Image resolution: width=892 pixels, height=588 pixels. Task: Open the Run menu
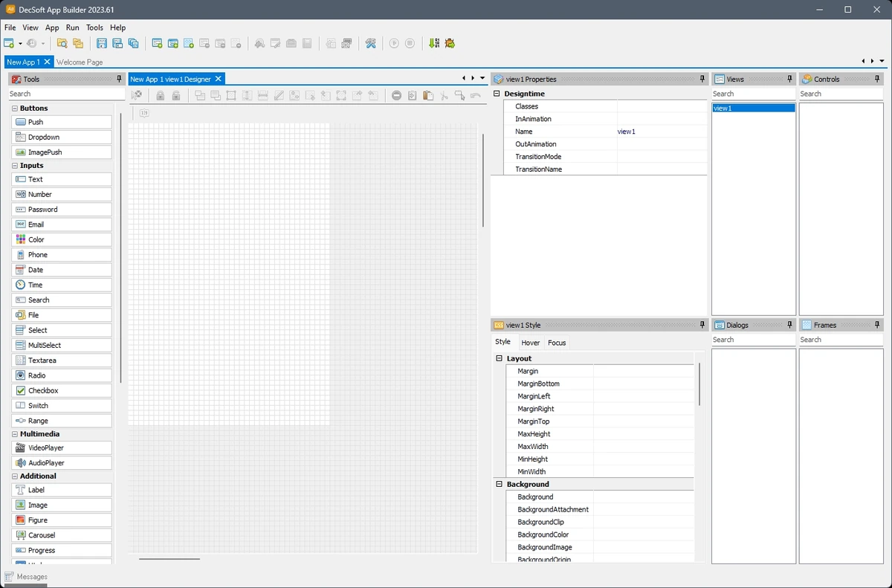click(x=72, y=28)
